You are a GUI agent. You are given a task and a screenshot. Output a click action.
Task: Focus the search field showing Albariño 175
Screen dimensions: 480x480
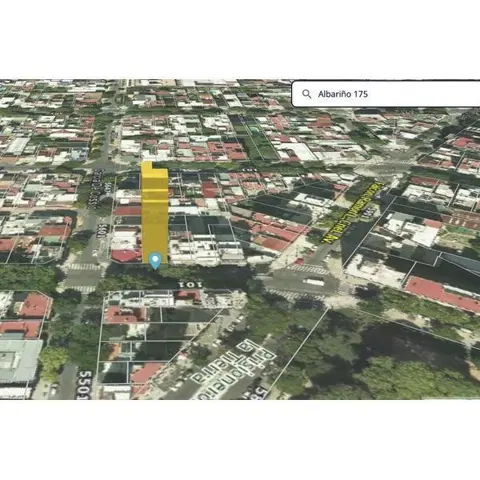pyautogui.click(x=386, y=94)
